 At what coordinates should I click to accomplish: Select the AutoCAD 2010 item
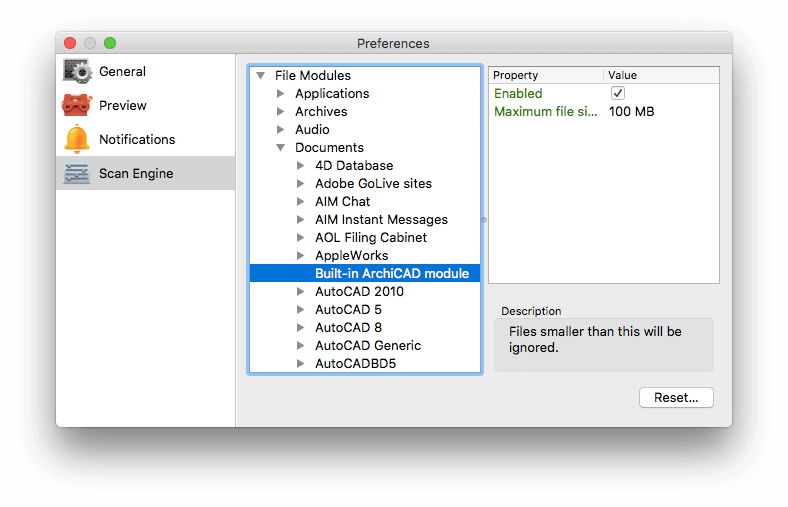point(359,291)
